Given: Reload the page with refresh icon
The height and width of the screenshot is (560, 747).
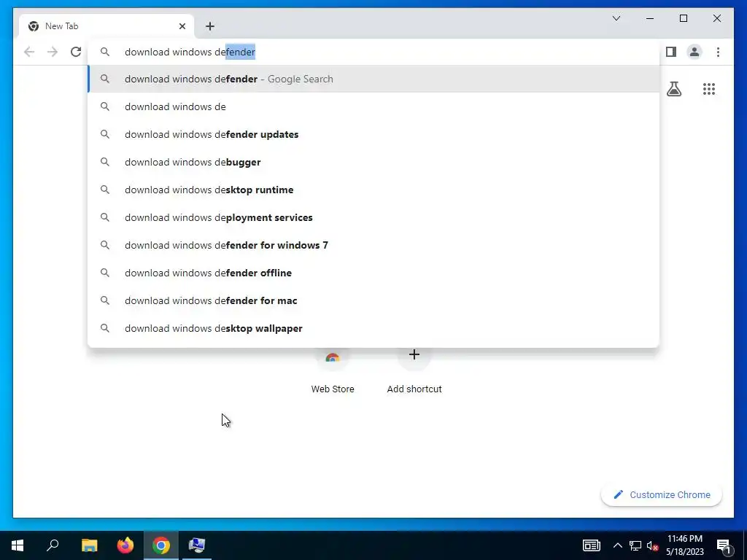Looking at the screenshot, I should [x=76, y=52].
